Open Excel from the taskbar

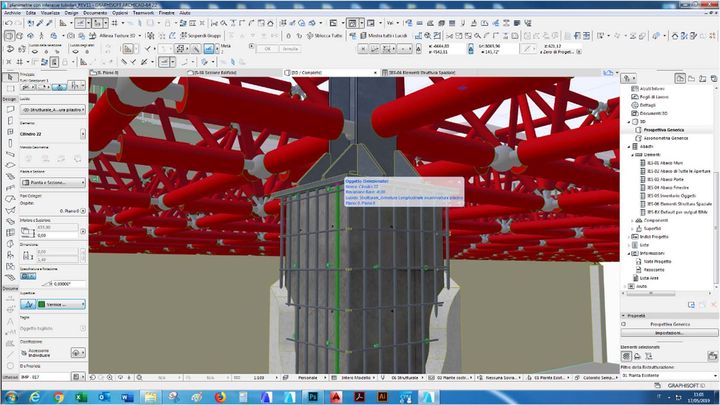click(81, 396)
